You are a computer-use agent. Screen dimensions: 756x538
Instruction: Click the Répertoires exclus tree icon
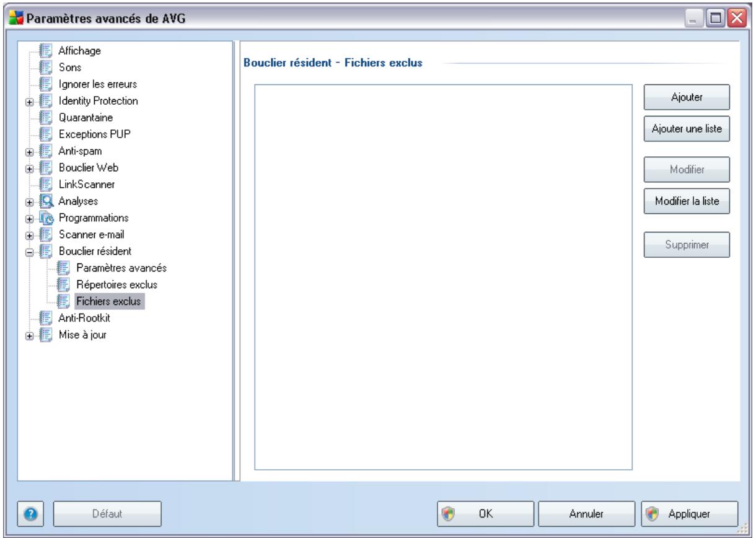(x=62, y=285)
